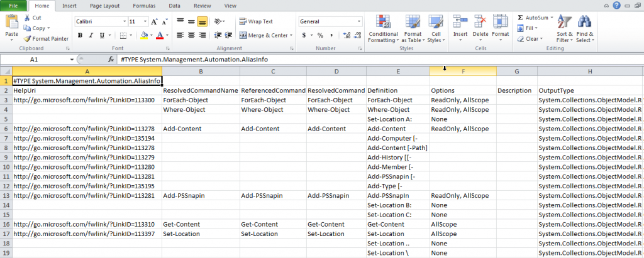Click the Conditional Formatting icon

click(x=383, y=22)
